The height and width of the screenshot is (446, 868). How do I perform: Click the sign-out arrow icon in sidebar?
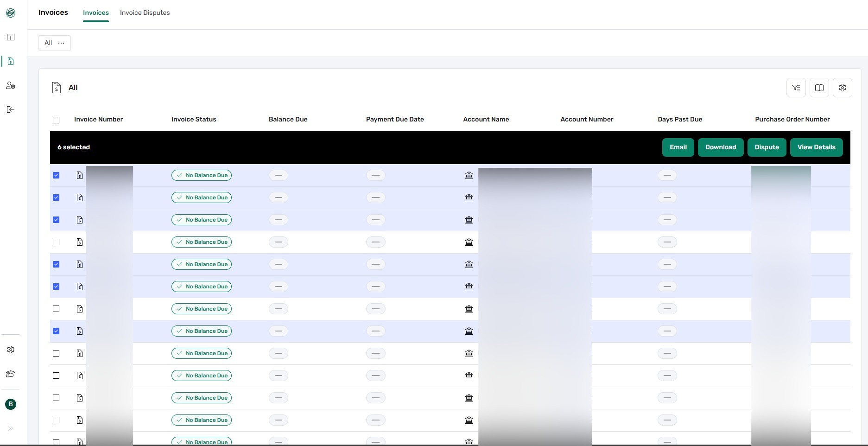[x=11, y=109]
